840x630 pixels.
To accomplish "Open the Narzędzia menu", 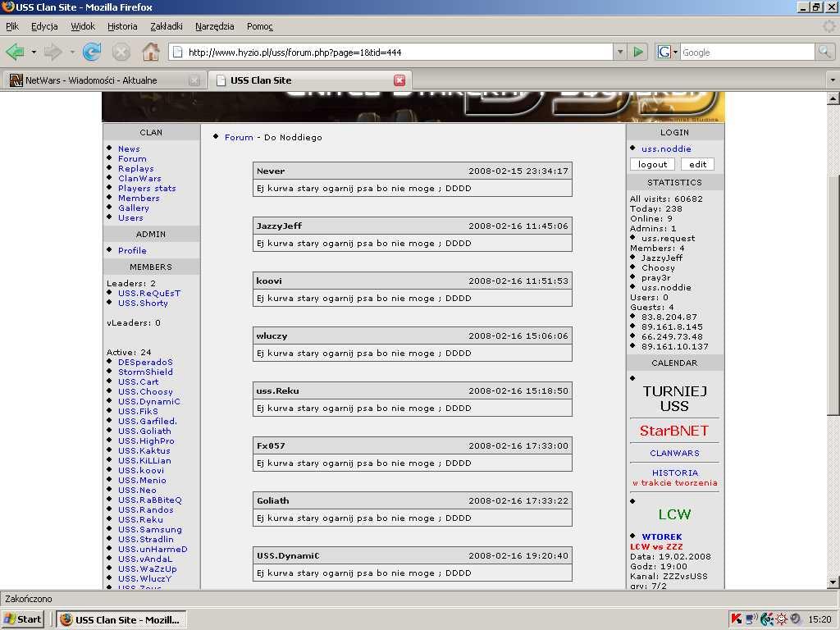I will pyautogui.click(x=214, y=26).
